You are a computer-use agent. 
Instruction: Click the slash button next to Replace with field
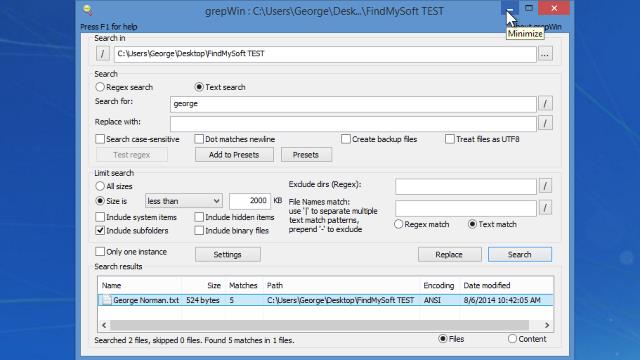click(545, 123)
